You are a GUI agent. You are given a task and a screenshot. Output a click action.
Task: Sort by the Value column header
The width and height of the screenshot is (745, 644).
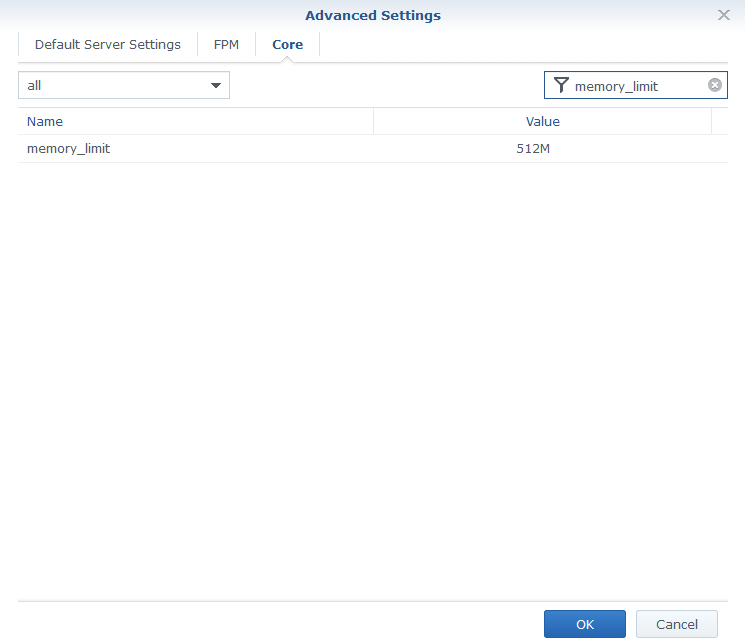(x=542, y=121)
